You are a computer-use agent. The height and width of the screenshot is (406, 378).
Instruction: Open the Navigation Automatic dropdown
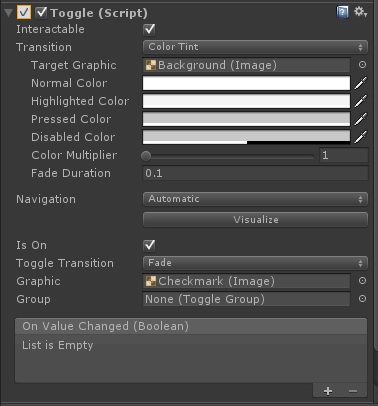coord(255,199)
